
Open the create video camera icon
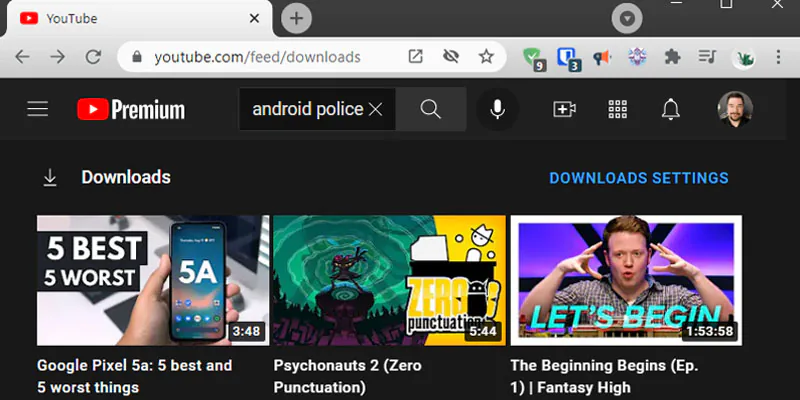(x=564, y=109)
